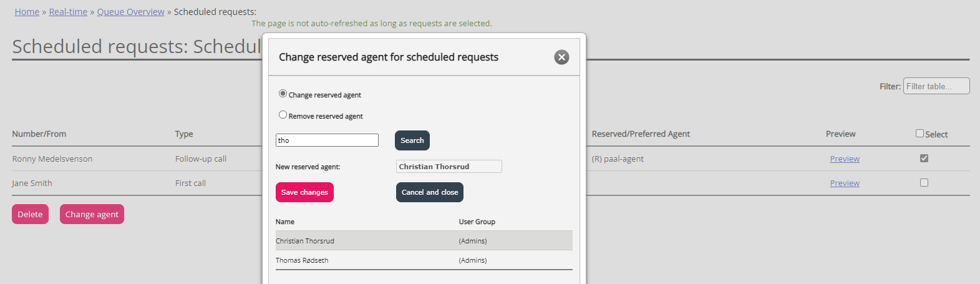Click the agent search text field
980x284 pixels.
[327, 140]
